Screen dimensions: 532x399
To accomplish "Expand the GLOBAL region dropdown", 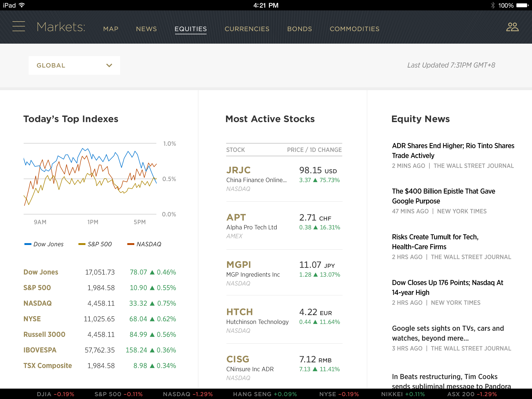I will point(74,65).
